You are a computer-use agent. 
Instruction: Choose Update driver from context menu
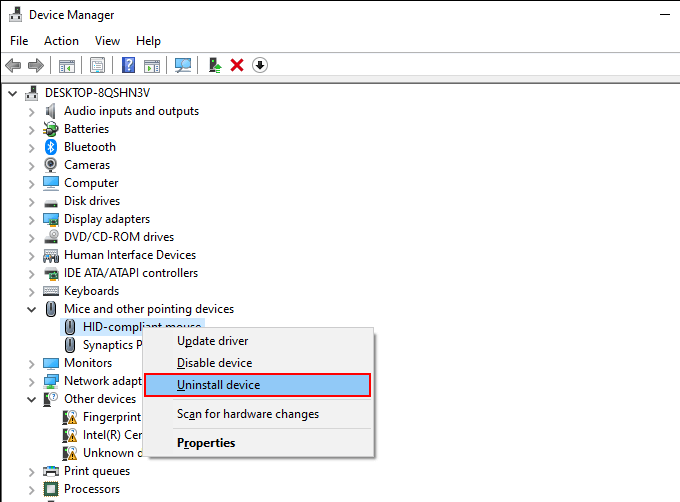tap(258, 341)
